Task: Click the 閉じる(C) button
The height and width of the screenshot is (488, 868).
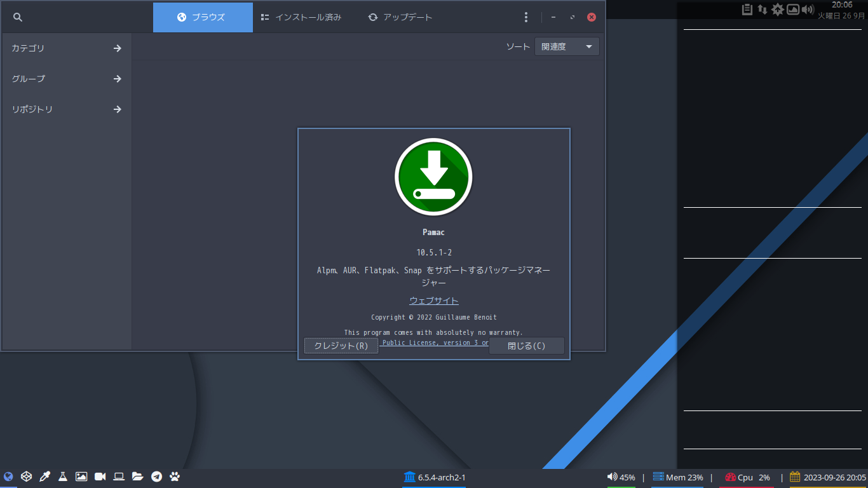Action: (527, 346)
